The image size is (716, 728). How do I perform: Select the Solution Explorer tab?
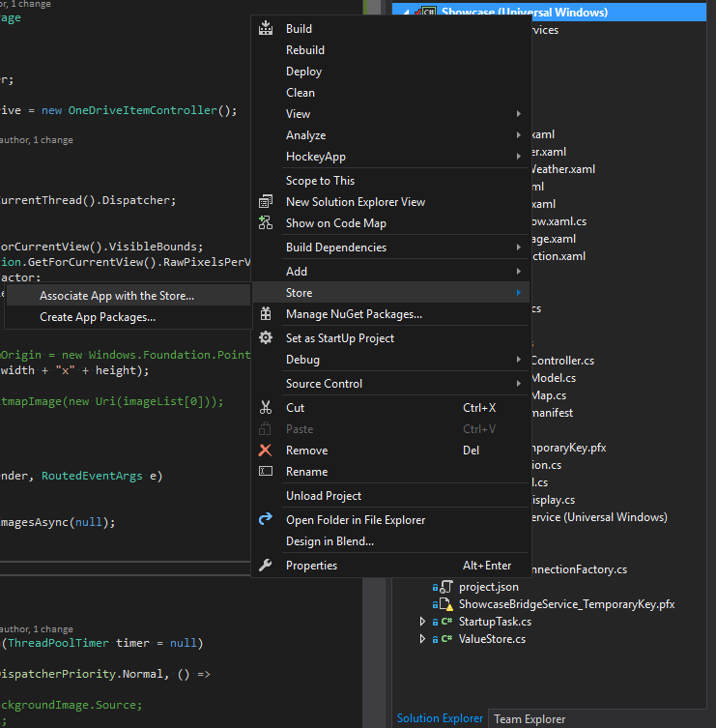click(440, 718)
